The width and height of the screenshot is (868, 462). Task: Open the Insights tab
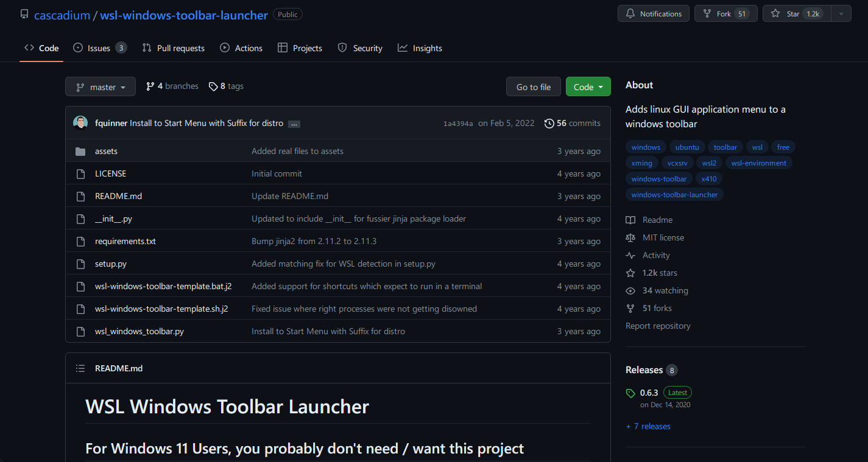pyautogui.click(x=420, y=48)
